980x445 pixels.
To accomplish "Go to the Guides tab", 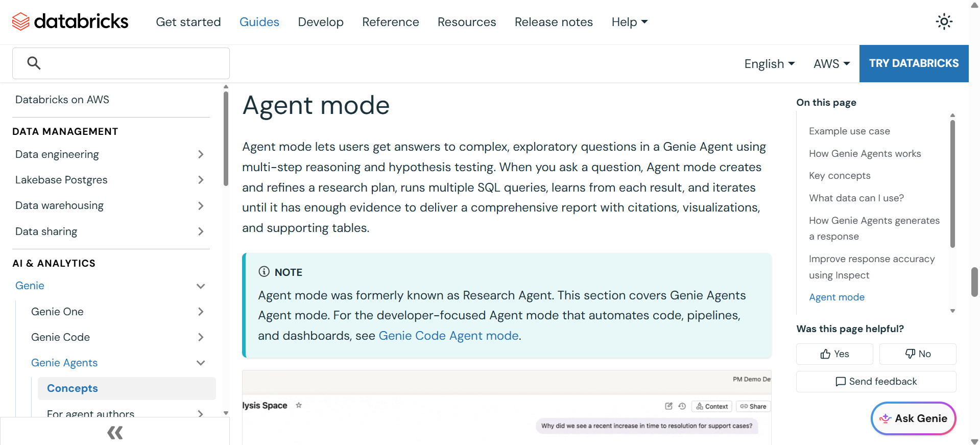I will (x=259, y=22).
